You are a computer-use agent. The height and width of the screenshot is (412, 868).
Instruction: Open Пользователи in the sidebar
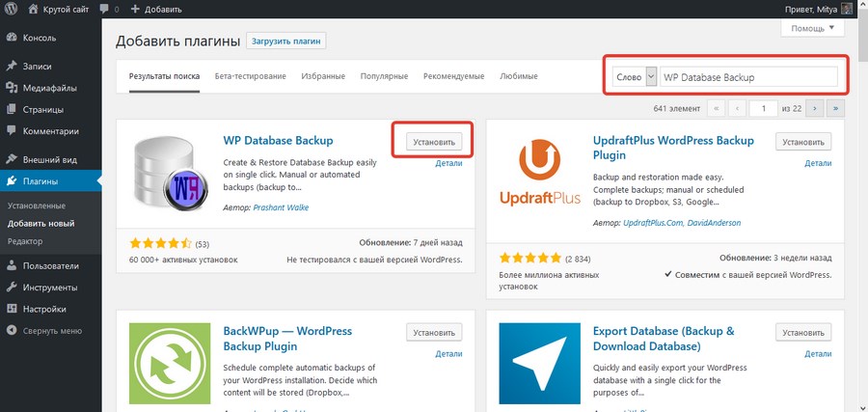coord(50,265)
